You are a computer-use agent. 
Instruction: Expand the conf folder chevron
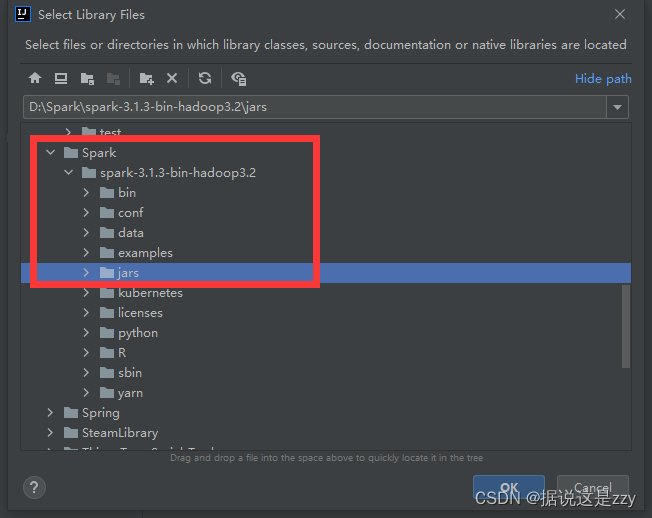point(86,212)
